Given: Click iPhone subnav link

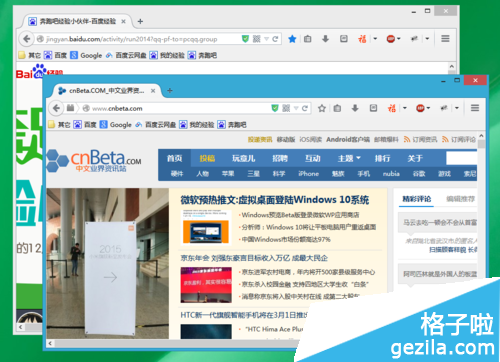Looking at the screenshot, I should [x=308, y=174].
